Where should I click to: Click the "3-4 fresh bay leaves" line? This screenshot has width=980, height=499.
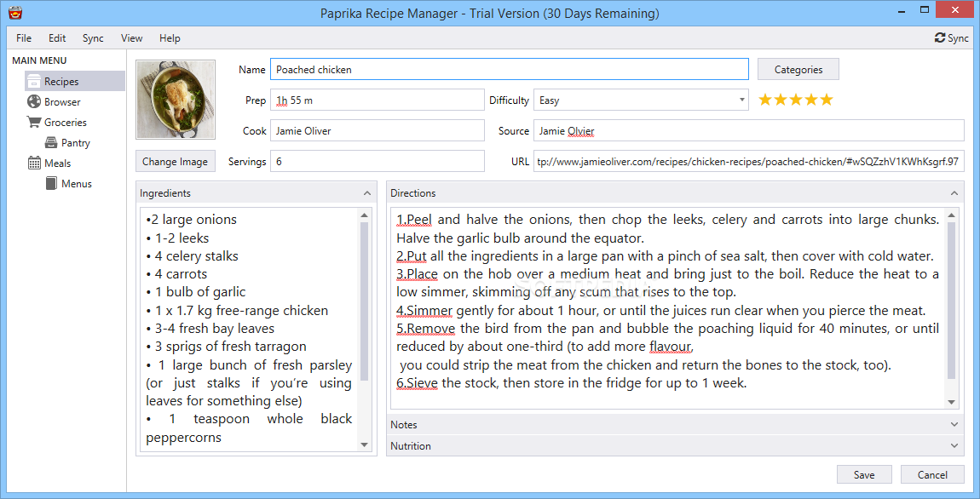coord(210,329)
